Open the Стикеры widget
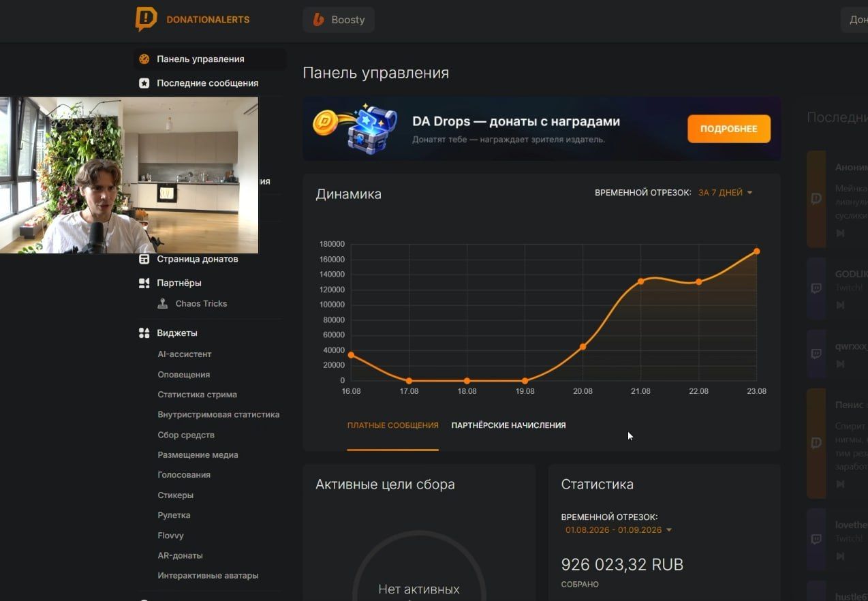 pos(176,495)
